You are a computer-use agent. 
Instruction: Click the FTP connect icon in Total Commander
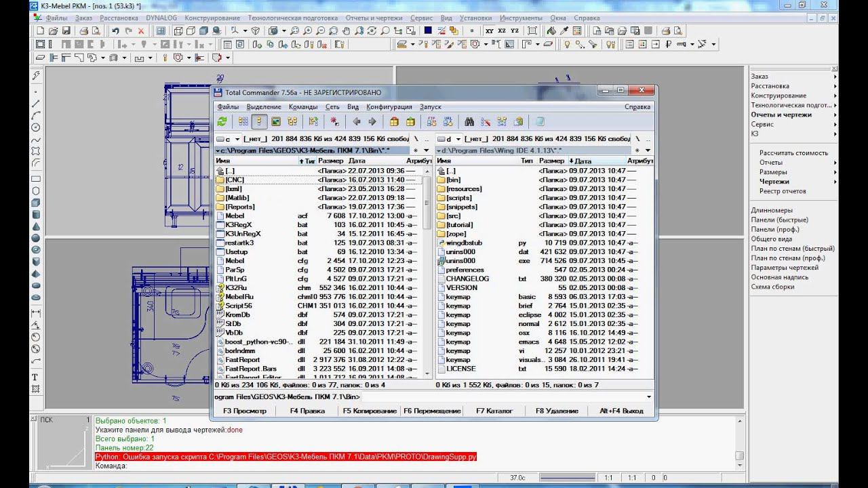(431, 122)
